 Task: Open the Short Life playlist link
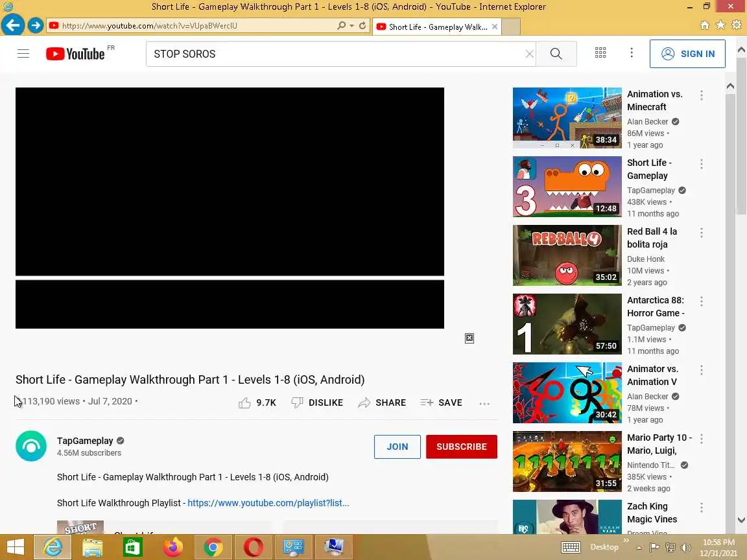(268, 503)
